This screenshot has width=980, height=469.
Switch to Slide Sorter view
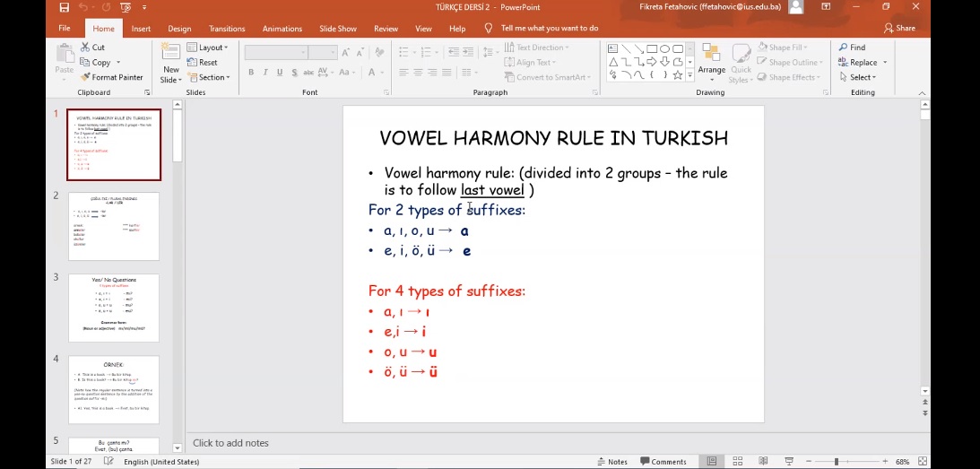738,462
